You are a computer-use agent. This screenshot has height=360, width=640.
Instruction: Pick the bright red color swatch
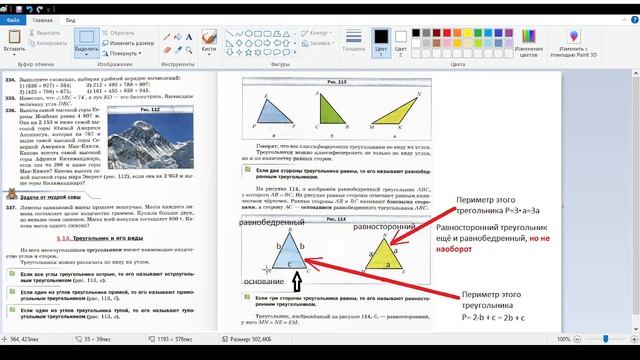(447, 33)
